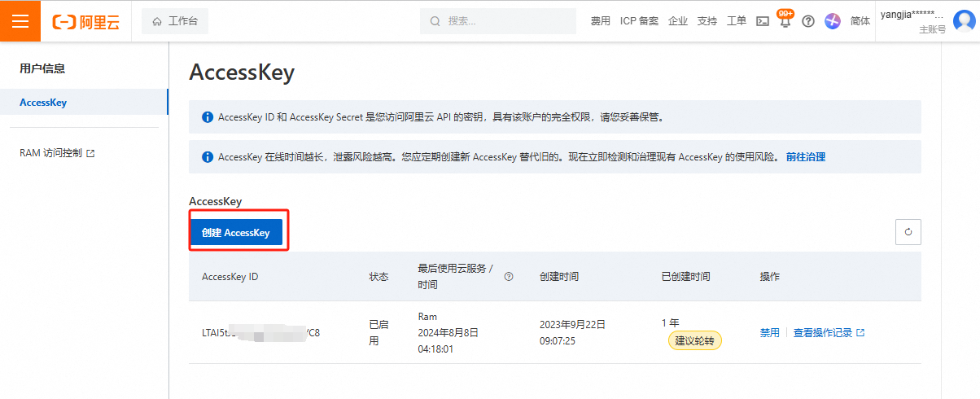The width and height of the screenshot is (980, 399).
Task: Click the AccessKey ID column header
Action: 230,277
